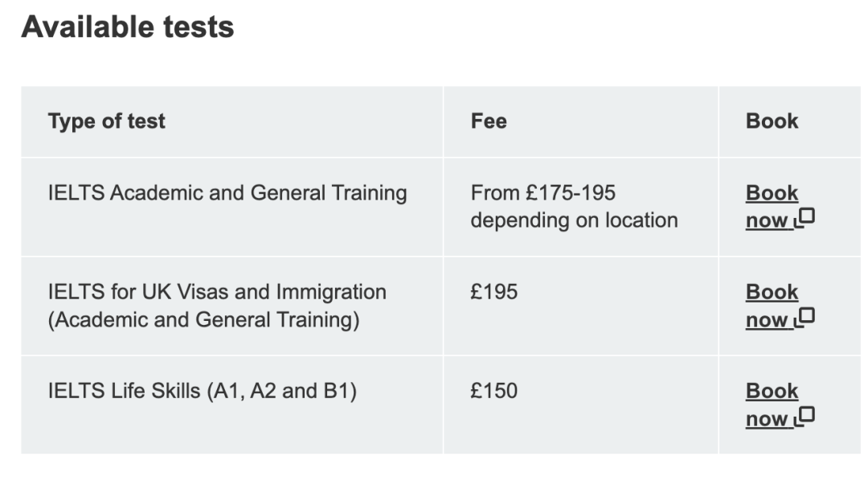Screen dimensions: 868x485
Task: Click external-link icon in the Academic test row
Action: pyautogui.click(x=805, y=219)
